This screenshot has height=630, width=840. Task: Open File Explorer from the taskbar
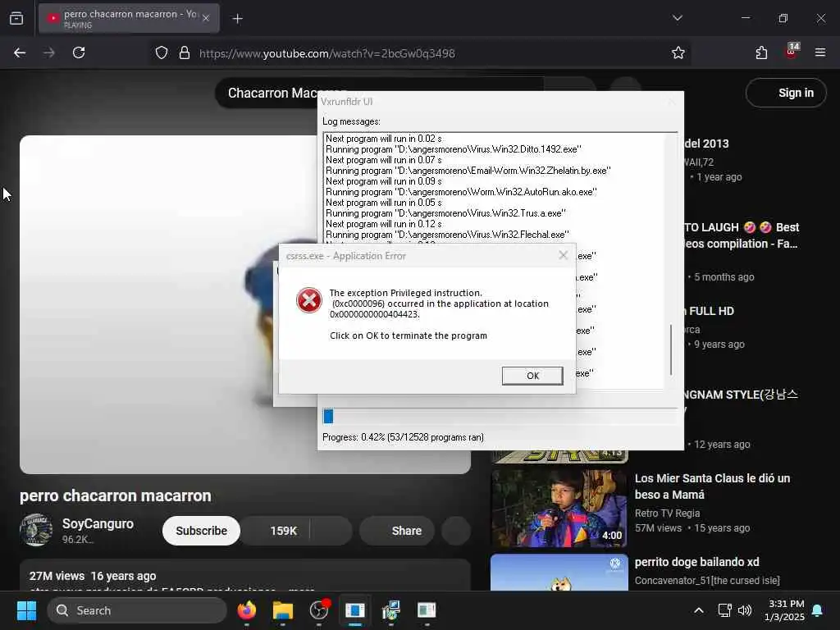282,610
